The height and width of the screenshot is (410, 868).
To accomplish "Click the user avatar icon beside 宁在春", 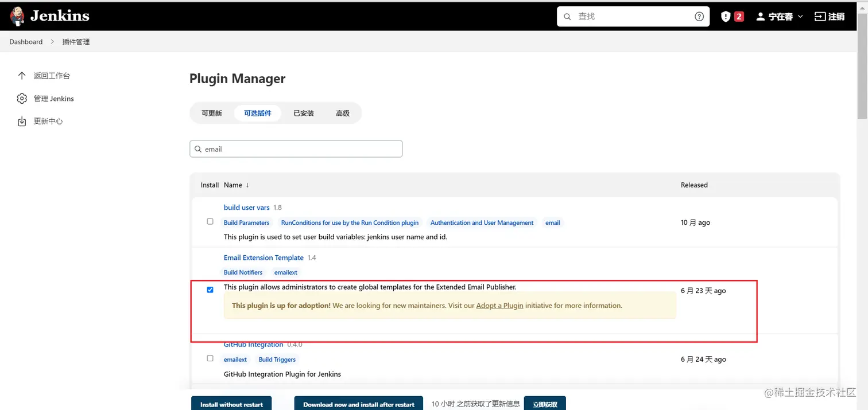I will click(761, 17).
